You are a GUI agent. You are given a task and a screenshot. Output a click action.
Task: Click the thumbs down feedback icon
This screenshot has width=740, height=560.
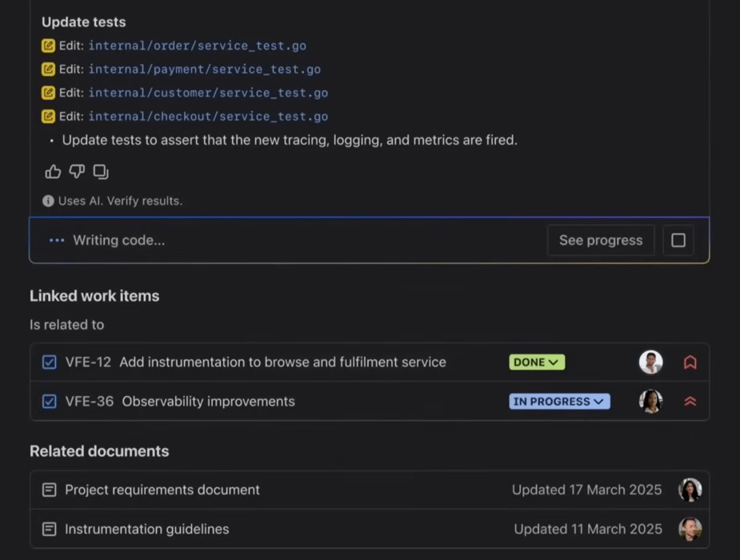pyautogui.click(x=76, y=171)
